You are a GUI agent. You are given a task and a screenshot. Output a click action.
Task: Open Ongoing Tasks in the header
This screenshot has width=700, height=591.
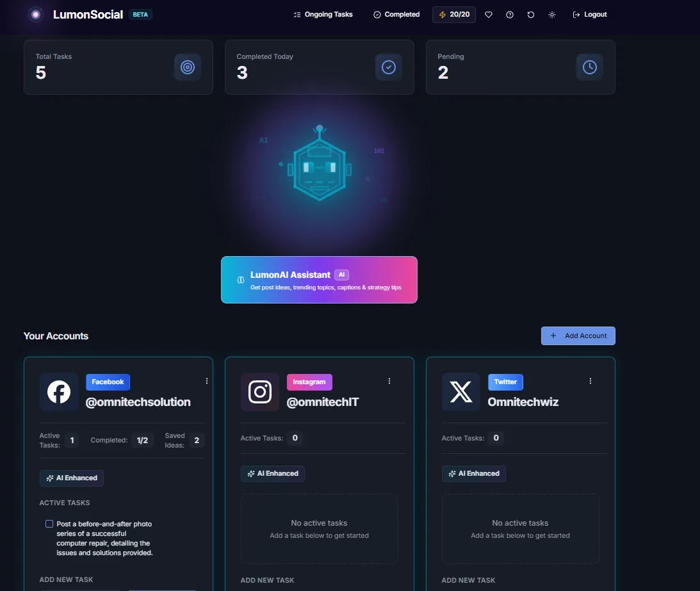[x=323, y=15]
